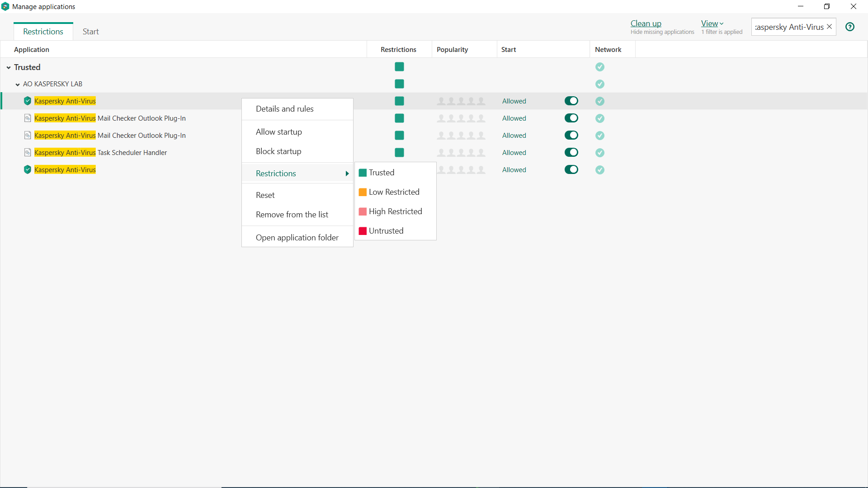The height and width of the screenshot is (488, 868).
Task: Sort by the Restrictions column header
Action: point(398,50)
